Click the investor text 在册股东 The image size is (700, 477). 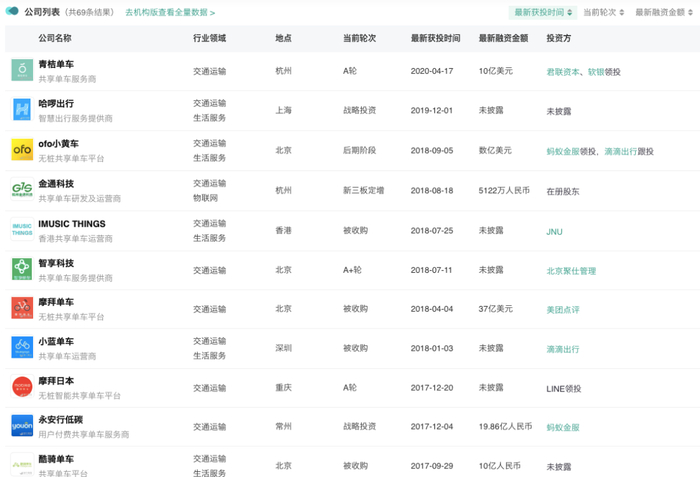(x=563, y=192)
